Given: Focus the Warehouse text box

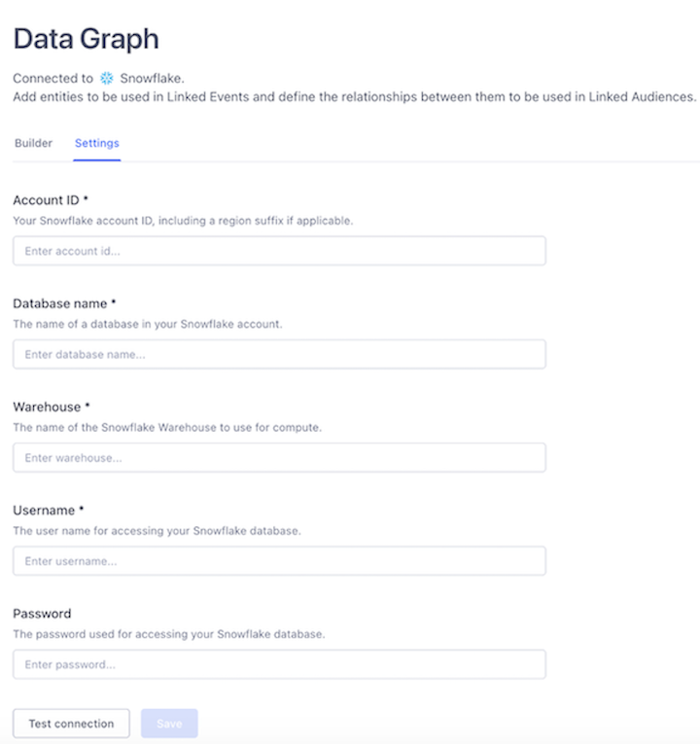Looking at the screenshot, I should tap(279, 457).
